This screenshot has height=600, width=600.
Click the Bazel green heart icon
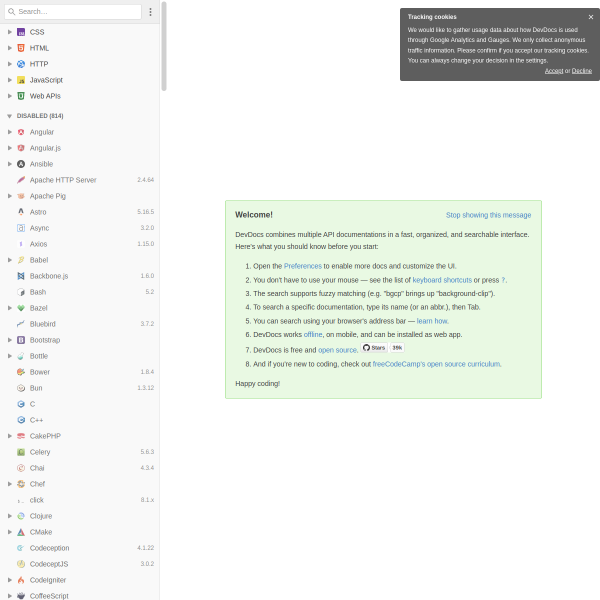21,308
